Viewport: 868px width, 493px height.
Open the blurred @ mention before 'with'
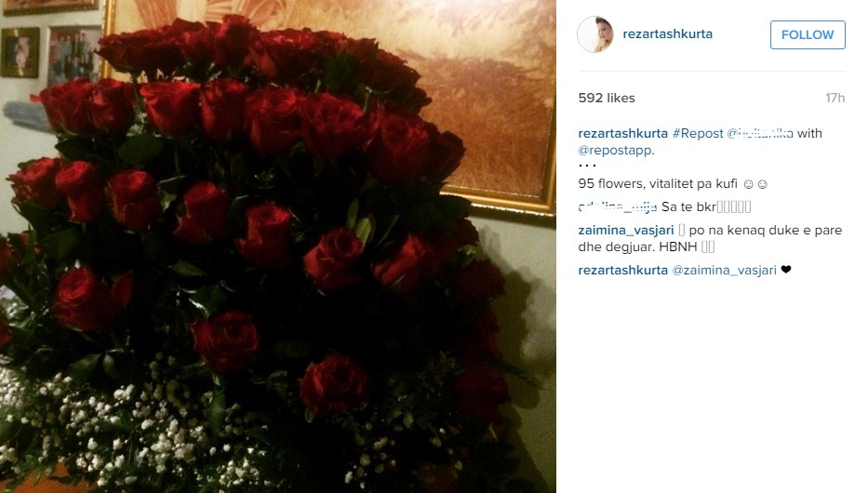coord(760,133)
